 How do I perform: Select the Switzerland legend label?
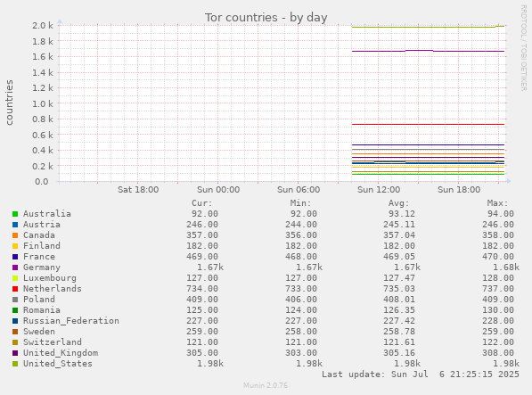[53, 342]
